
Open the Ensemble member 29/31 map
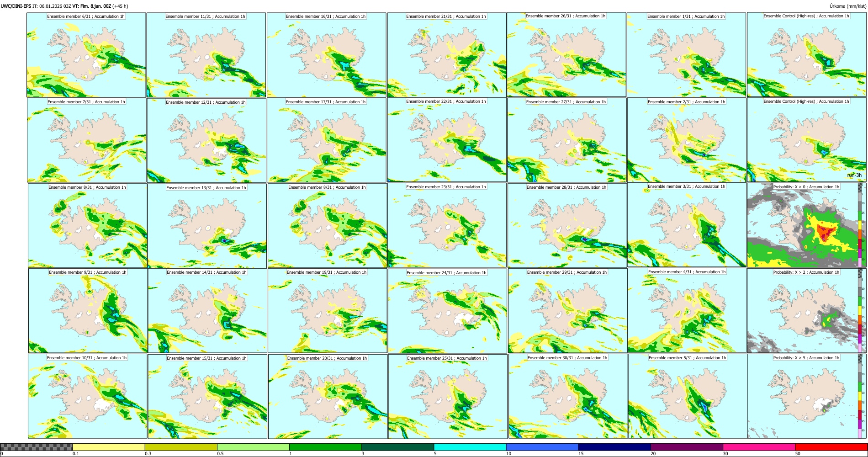pyautogui.click(x=567, y=311)
